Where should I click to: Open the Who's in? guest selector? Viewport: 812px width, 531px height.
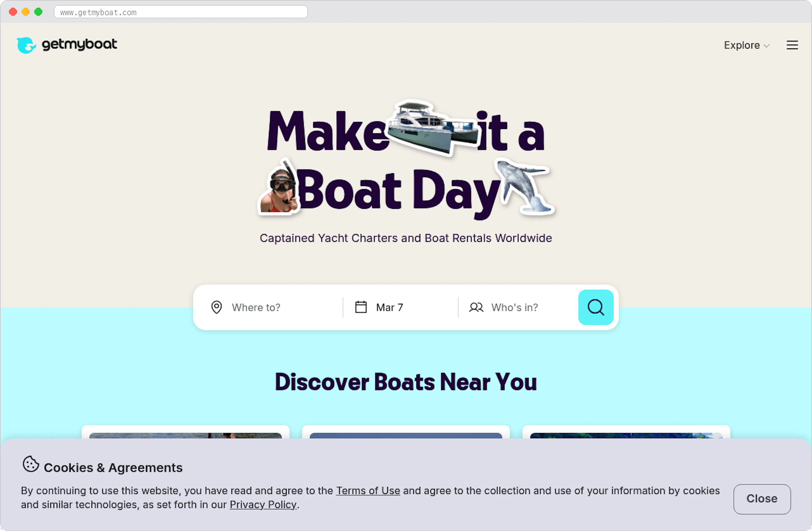[514, 307]
